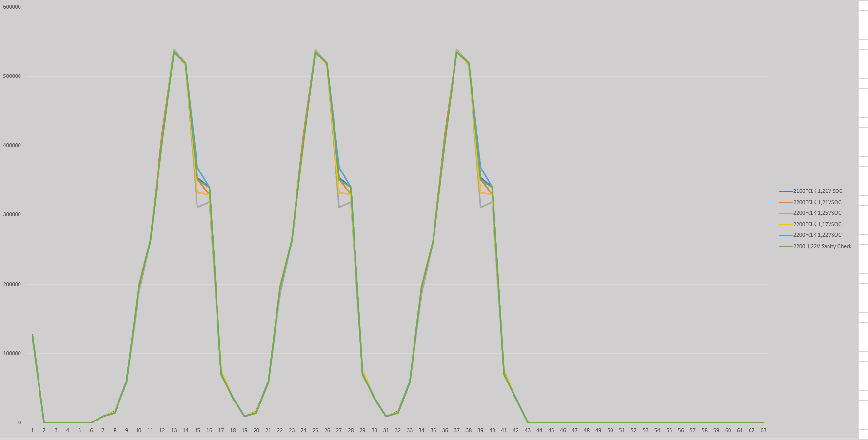This screenshot has height=440, width=868.
Task: Click the third peak at category 37
Action: (457, 51)
